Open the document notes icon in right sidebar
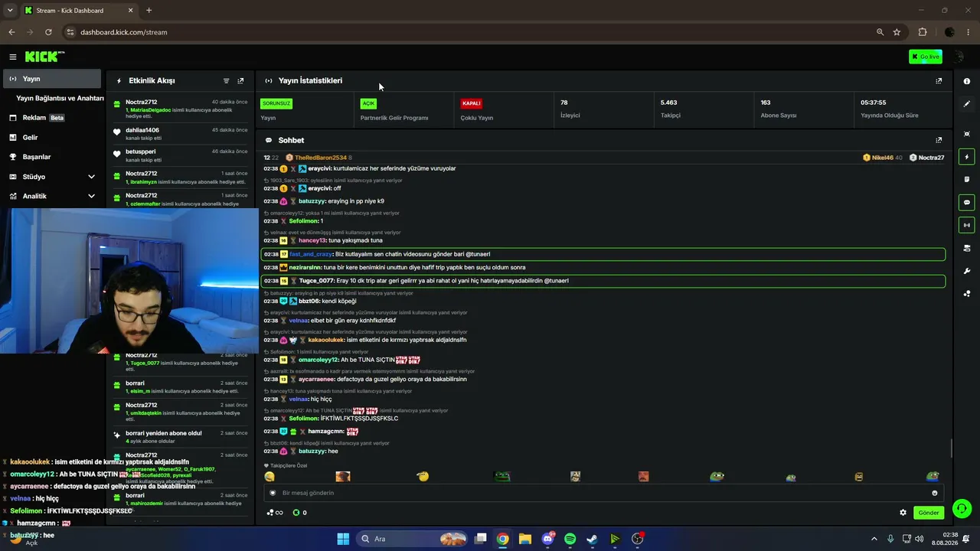Image resolution: width=980 pixels, height=551 pixels. click(x=967, y=179)
